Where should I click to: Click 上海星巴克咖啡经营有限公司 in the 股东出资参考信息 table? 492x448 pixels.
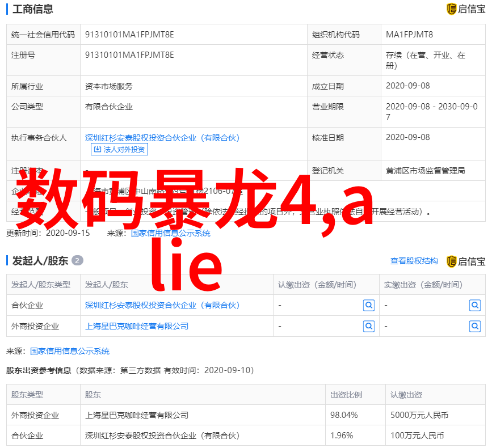click(x=137, y=415)
